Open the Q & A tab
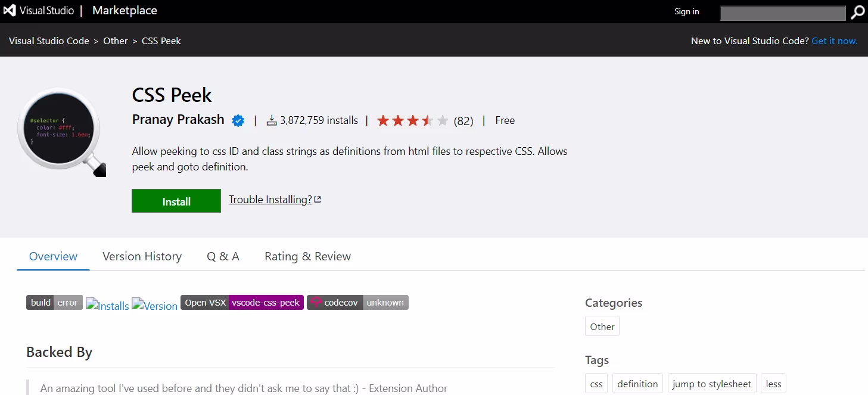Viewport: 868px width, 395px height. click(223, 256)
